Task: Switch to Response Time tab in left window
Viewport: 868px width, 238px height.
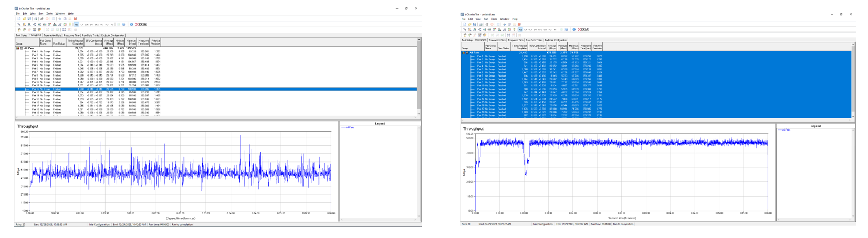Action: (71, 35)
